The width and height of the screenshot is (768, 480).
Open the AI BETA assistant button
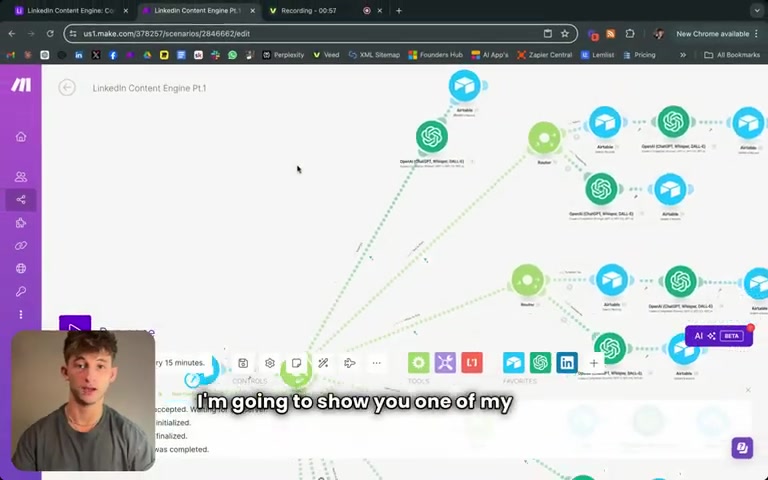[x=719, y=336]
